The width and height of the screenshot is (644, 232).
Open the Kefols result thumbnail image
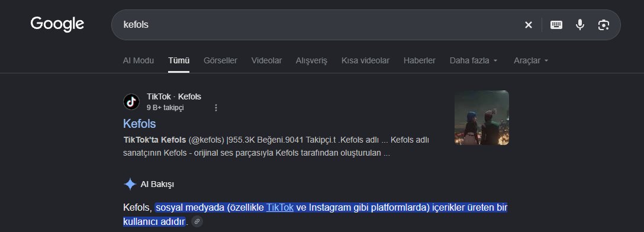[481, 117]
